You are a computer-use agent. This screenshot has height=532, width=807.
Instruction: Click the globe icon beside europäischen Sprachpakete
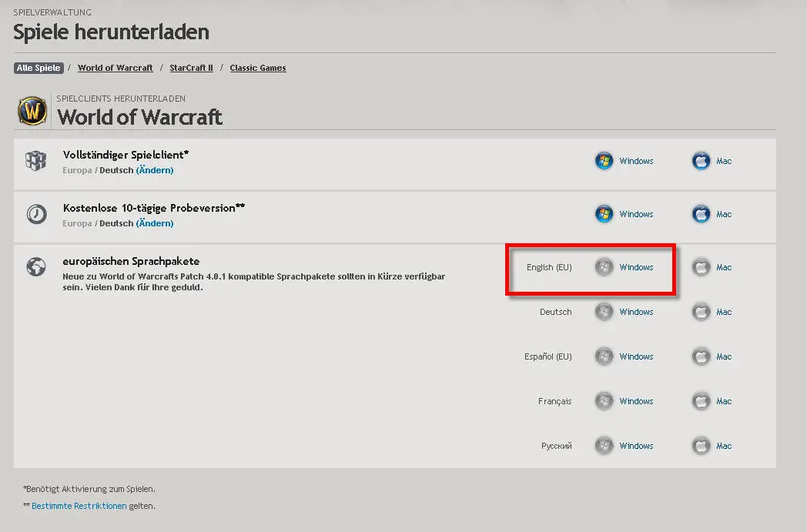[x=36, y=267]
